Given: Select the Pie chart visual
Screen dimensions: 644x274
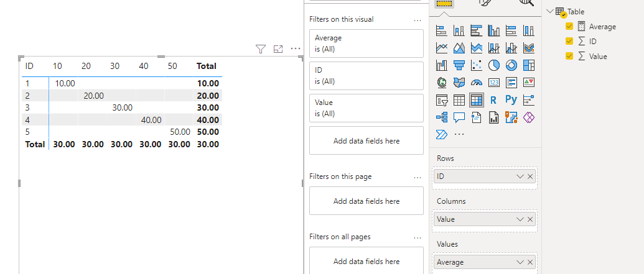Looking at the screenshot, I should coord(493,65).
